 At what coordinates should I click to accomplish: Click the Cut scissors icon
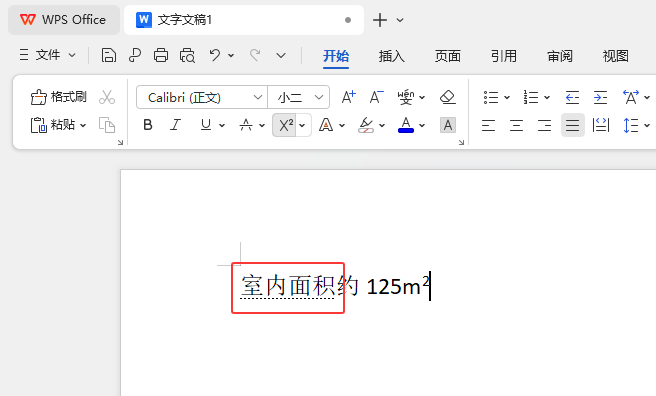(x=107, y=97)
